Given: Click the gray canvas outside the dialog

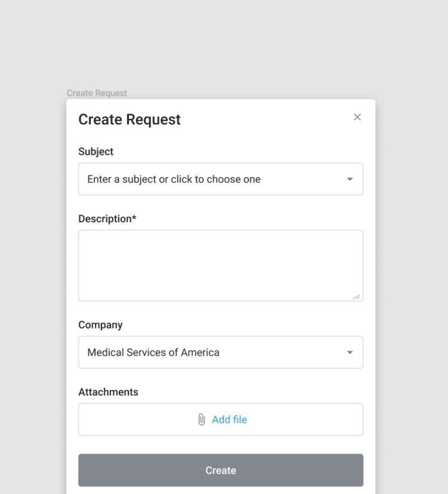Looking at the screenshot, I should pos(220,44).
